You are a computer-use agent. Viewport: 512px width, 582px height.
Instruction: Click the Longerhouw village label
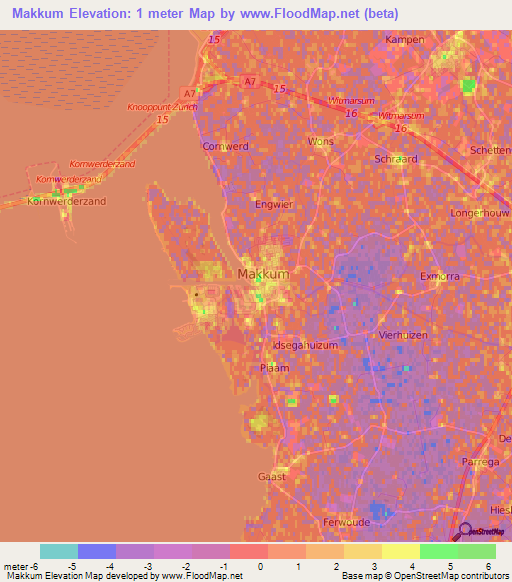click(x=480, y=213)
